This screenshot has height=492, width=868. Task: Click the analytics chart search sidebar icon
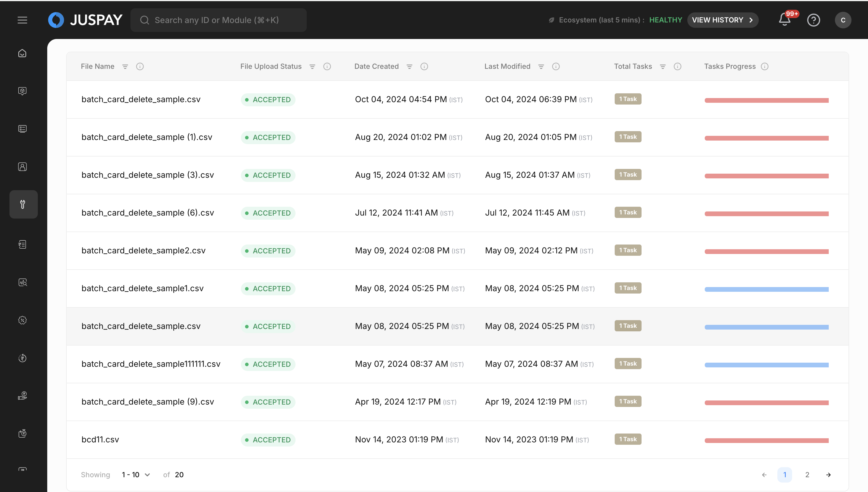(22, 282)
